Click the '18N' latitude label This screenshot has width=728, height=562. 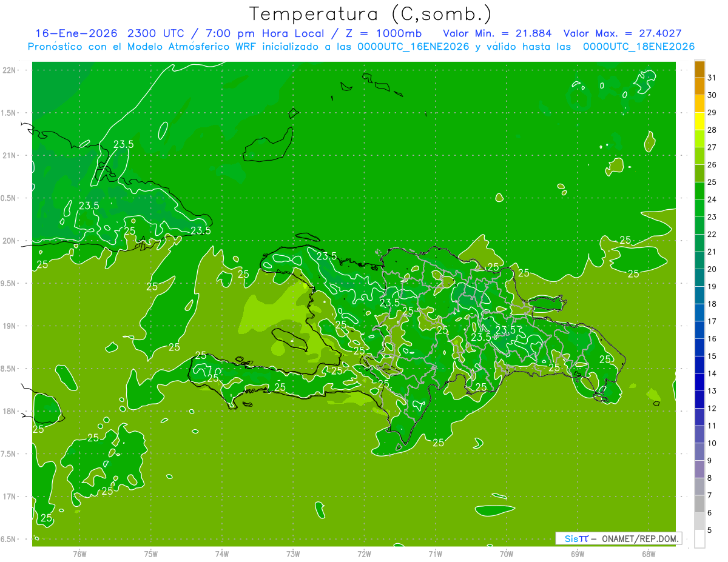point(10,411)
